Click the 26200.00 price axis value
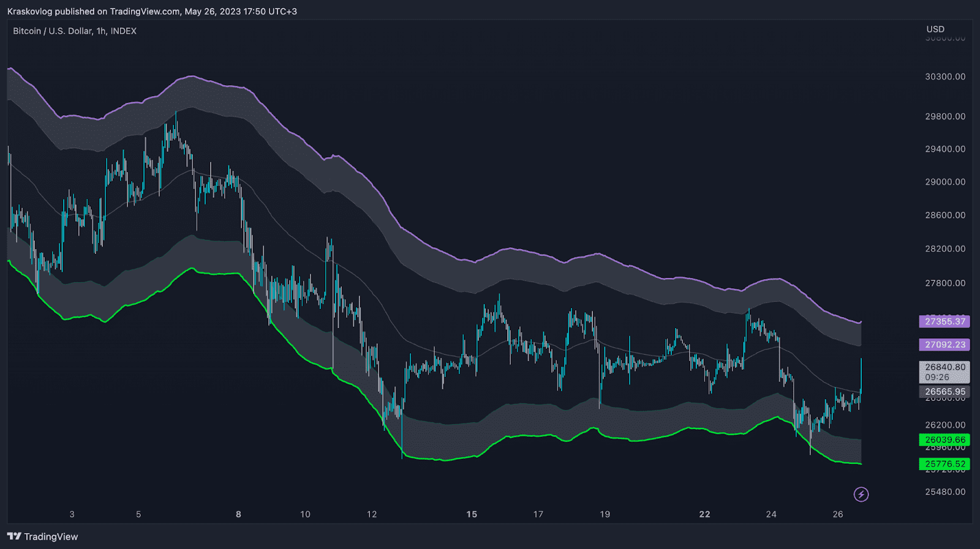The image size is (980, 549). [945, 425]
